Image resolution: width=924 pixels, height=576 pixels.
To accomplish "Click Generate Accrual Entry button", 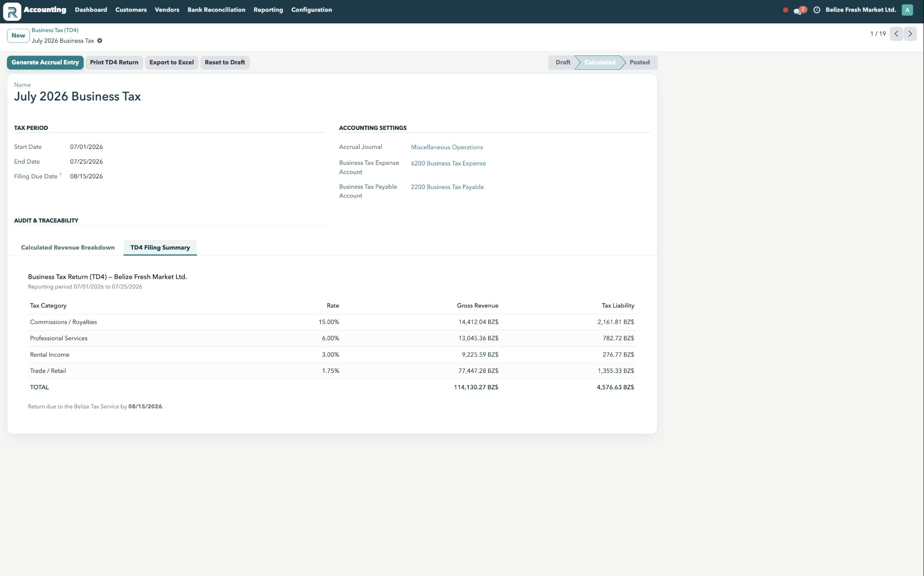I will pos(45,62).
